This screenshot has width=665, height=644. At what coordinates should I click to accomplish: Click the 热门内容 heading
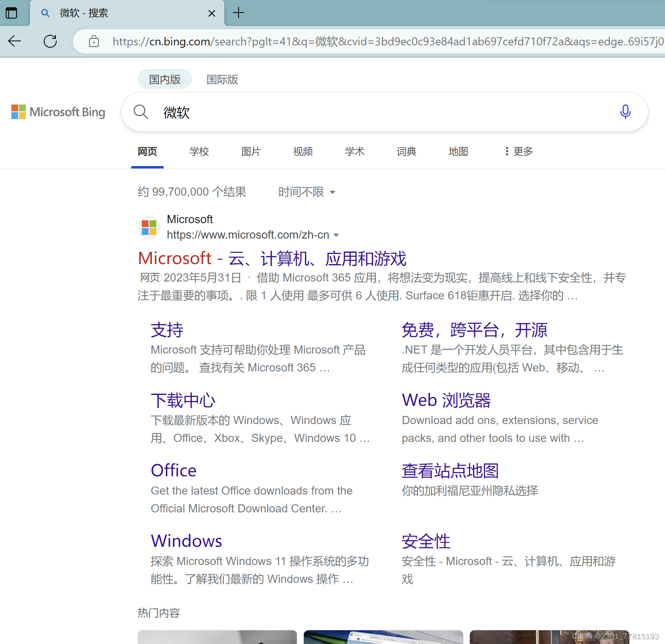(x=159, y=613)
